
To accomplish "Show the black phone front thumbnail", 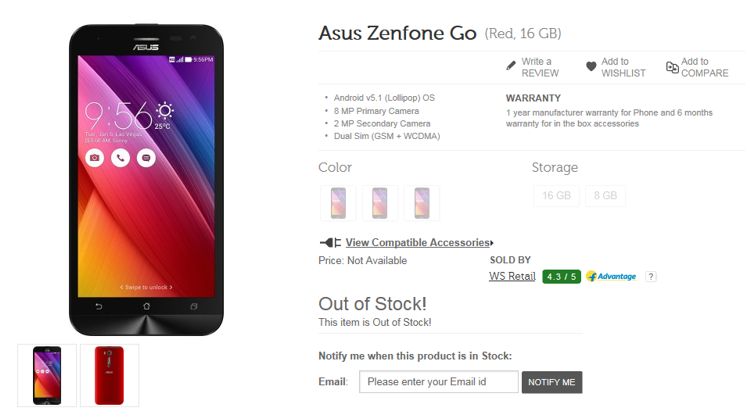I will tap(47, 375).
